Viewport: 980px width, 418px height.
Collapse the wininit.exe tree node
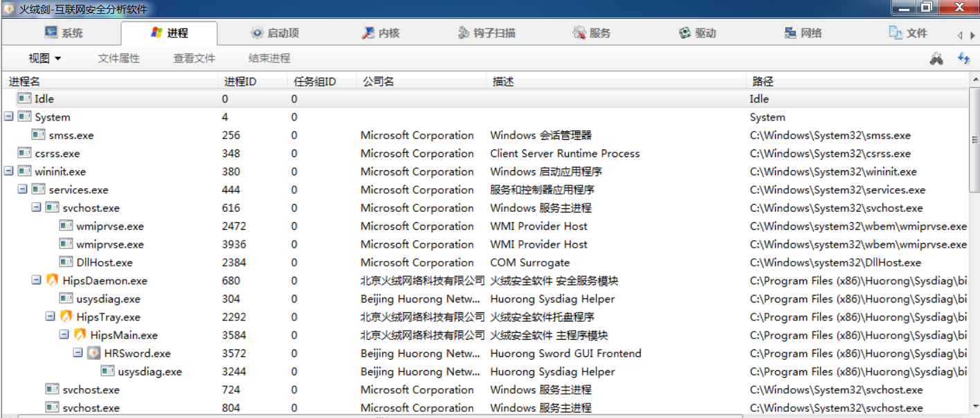pos(9,172)
